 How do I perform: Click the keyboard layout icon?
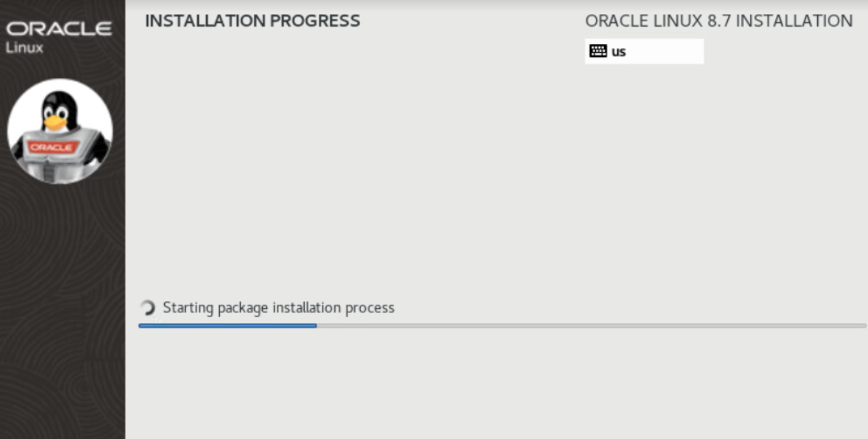pos(598,51)
